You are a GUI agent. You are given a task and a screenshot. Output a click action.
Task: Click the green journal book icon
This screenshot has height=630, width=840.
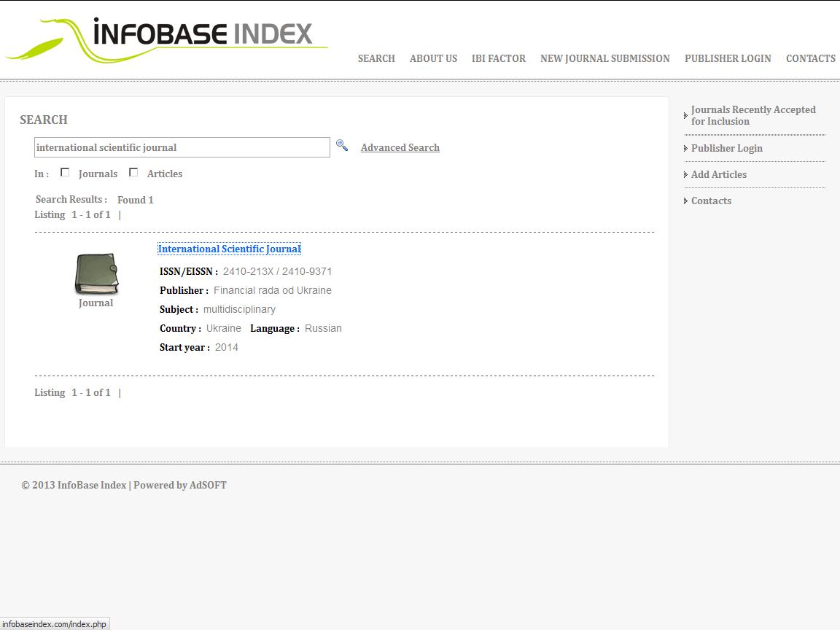click(96, 273)
